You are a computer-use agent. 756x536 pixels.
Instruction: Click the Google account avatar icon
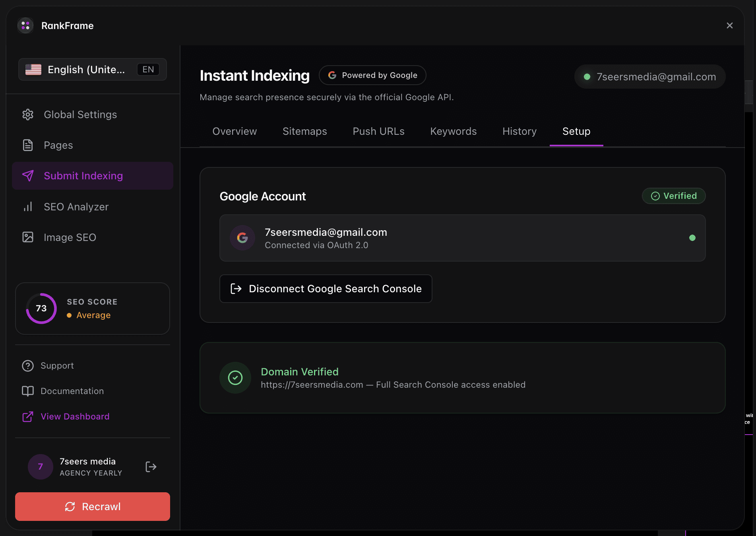click(242, 238)
